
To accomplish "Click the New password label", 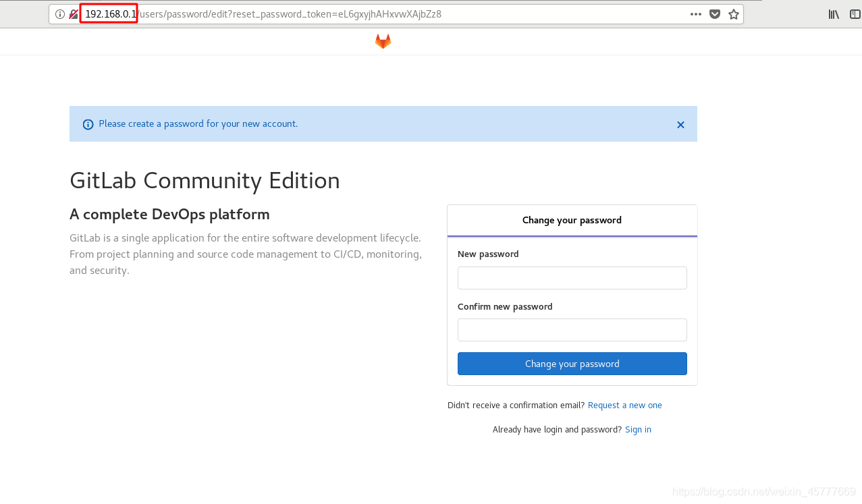I will (488, 254).
